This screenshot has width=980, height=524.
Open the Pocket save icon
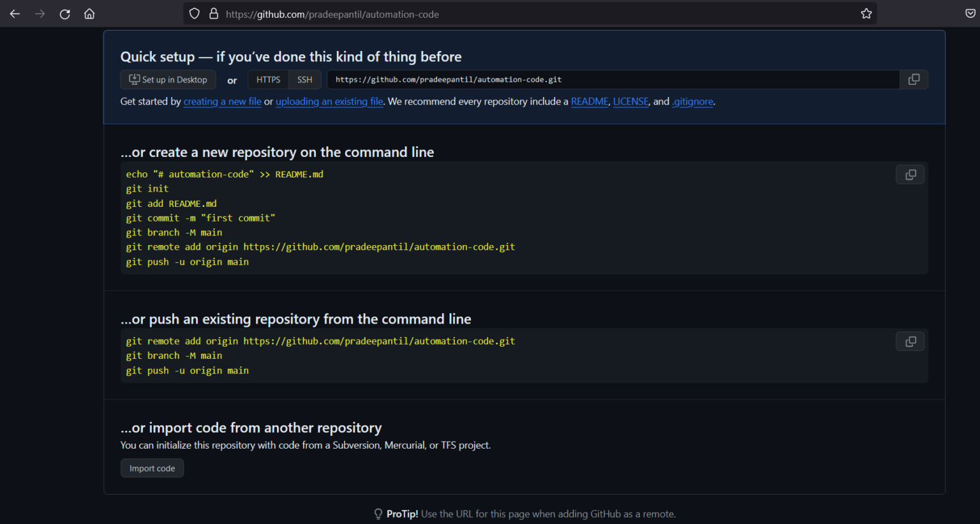coord(970,14)
